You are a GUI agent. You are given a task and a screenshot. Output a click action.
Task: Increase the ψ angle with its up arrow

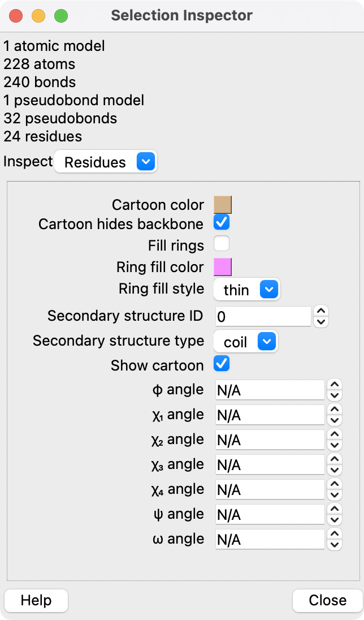click(x=335, y=510)
